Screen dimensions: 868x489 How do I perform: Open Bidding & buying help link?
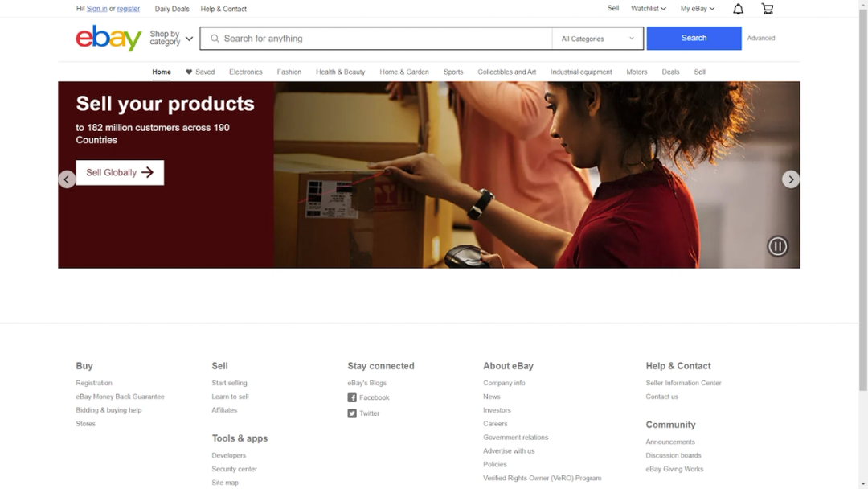click(x=108, y=410)
